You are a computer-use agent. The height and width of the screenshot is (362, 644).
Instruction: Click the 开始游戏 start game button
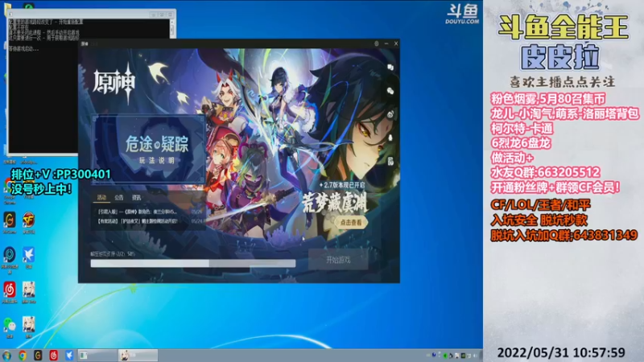(338, 260)
